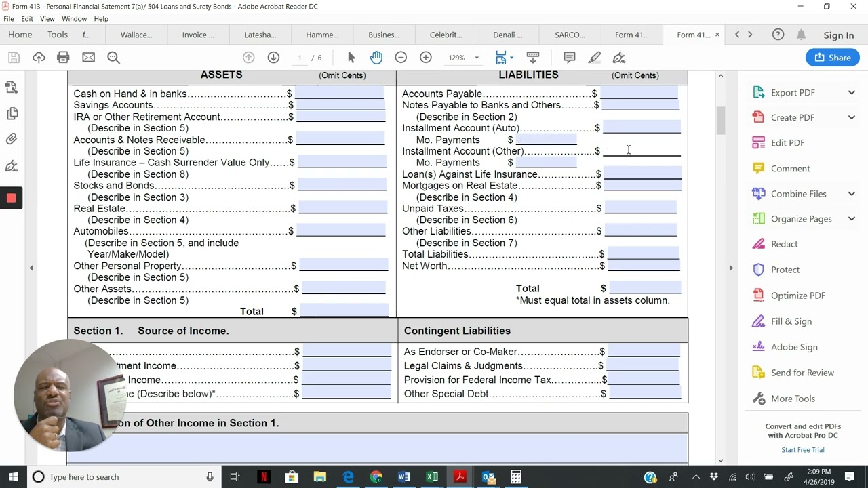Open the Sign document pen icon

[618, 58]
